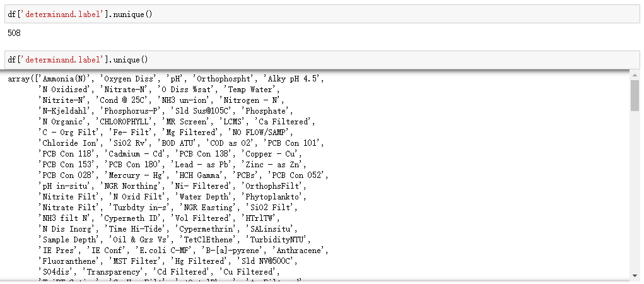Click 'Cypermethrin' in the array output
The height and width of the screenshot is (284, 644).
[x=204, y=228]
